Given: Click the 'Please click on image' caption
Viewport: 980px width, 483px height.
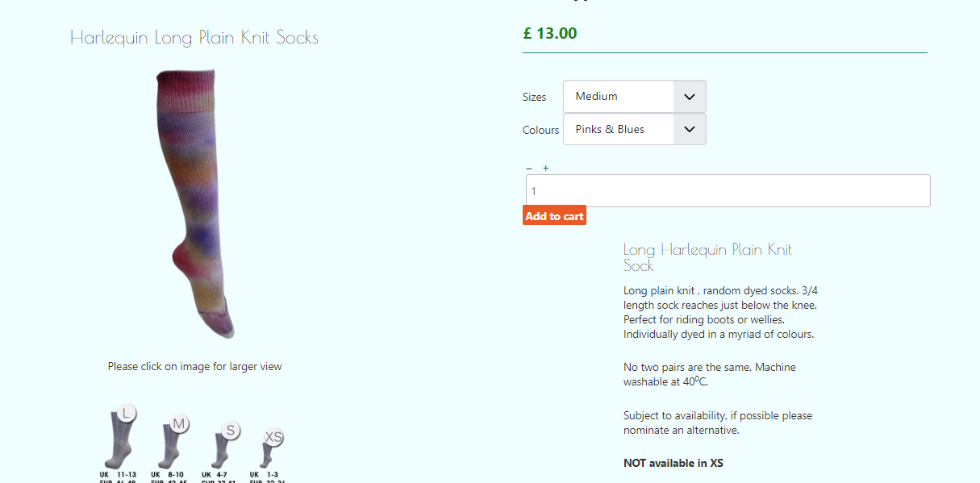Looking at the screenshot, I should (x=194, y=366).
